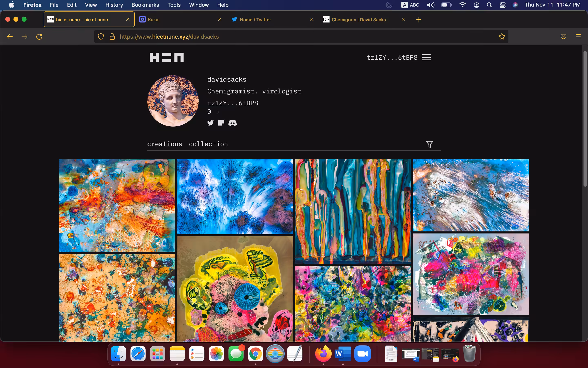Open Finder from the dock
Image resolution: width=588 pixels, height=368 pixels.
[x=118, y=354]
